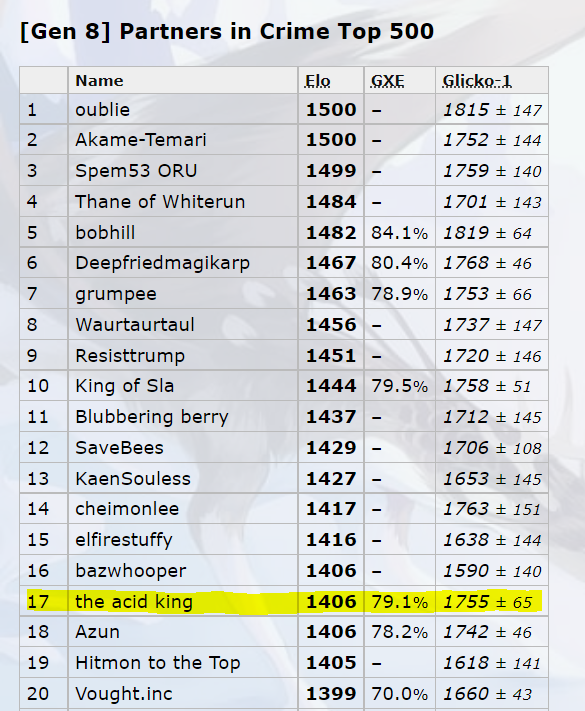Click Azun's GXE value 78.2%
Screen dimensions: 585x711
click(x=400, y=632)
